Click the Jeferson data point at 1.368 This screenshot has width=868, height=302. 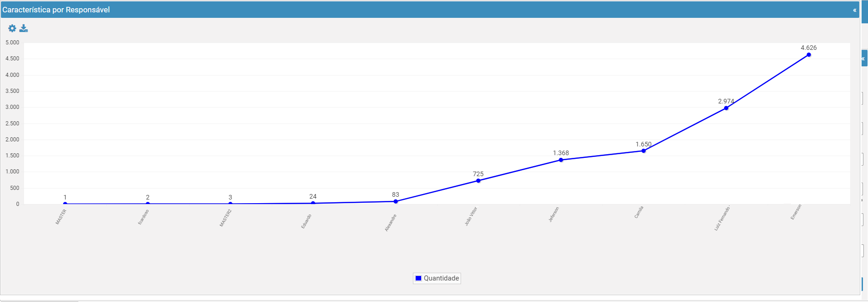tap(561, 160)
